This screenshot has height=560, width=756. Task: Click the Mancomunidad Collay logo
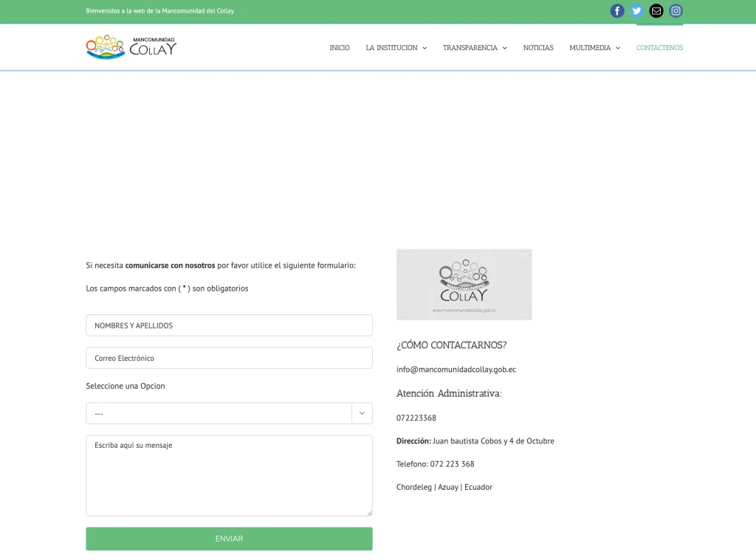131,46
